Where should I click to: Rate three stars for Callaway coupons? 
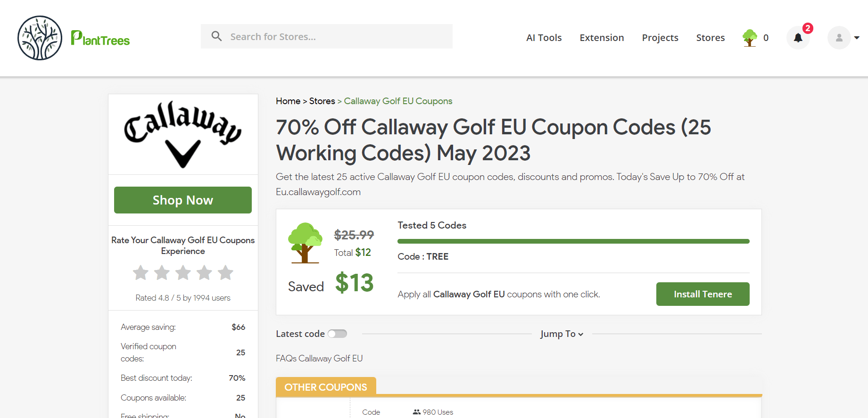coord(183,272)
